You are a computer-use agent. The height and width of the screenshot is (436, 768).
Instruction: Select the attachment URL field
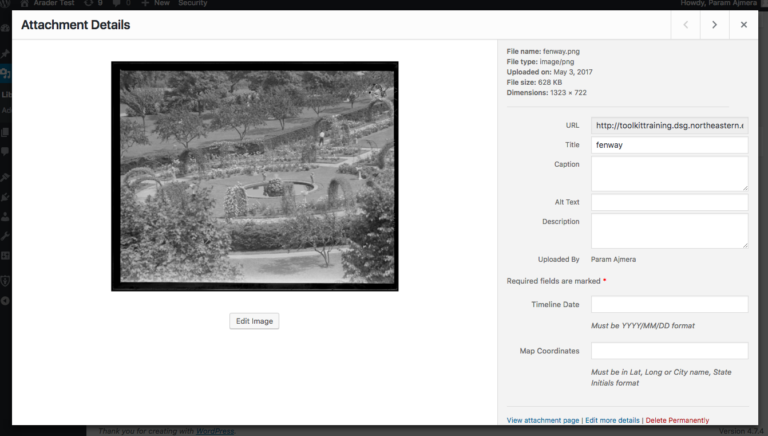point(669,125)
